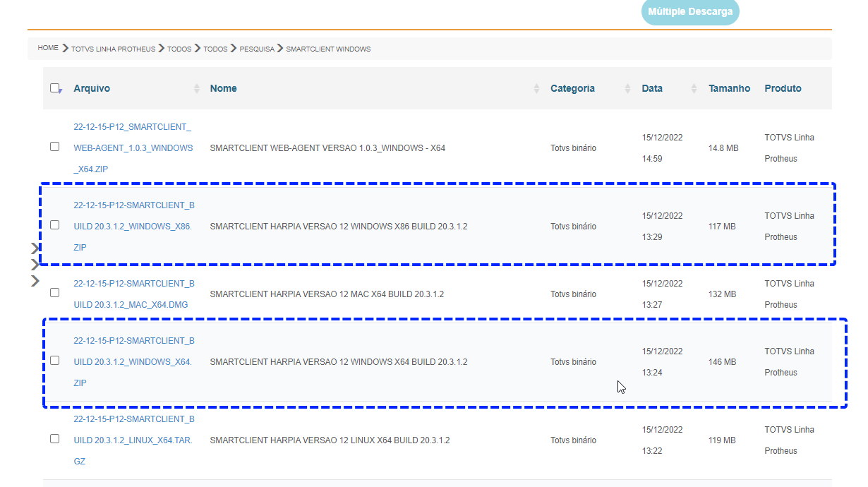Image resolution: width=868 pixels, height=487 pixels.
Task: Go to HOME in the breadcrumb
Action: pyautogui.click(x=48, y=49)
